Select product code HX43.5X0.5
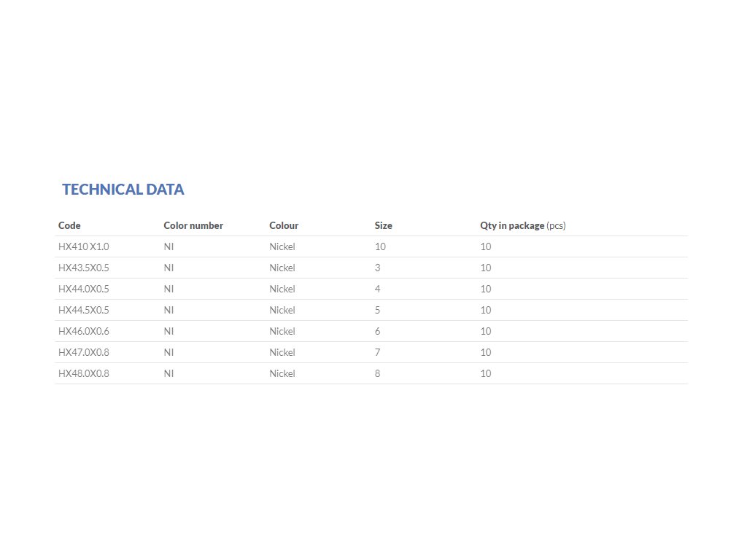The image size is (747, 560). [83, 268]
